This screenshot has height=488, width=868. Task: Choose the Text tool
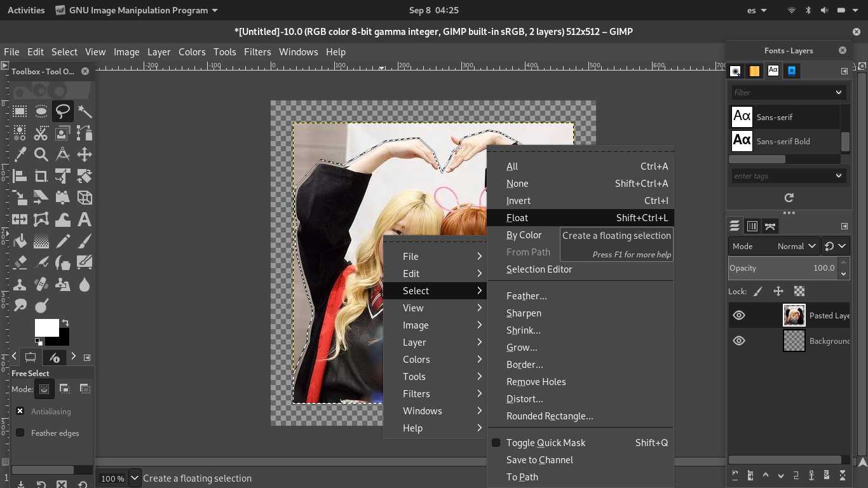pyautogui.click(x=85, y=220)
